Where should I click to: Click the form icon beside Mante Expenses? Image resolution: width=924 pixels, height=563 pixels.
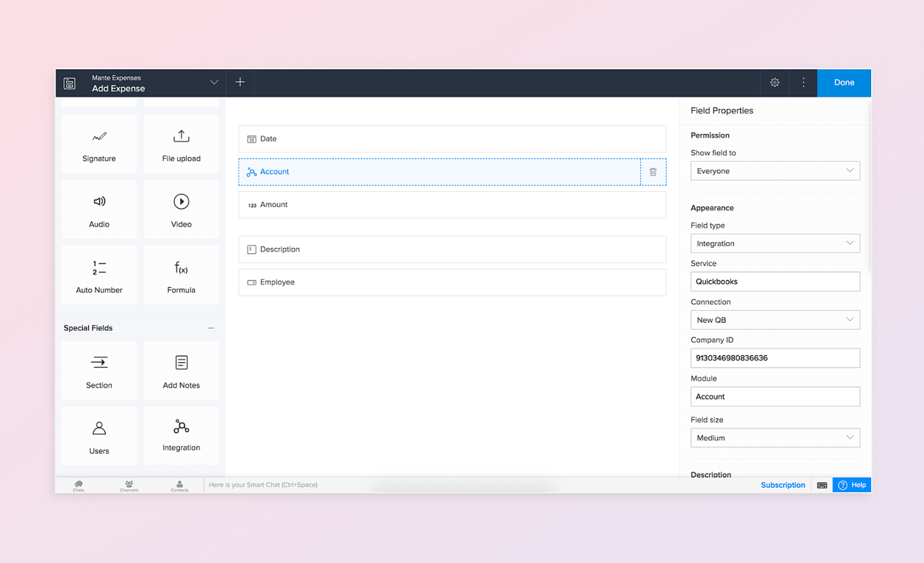70,83
